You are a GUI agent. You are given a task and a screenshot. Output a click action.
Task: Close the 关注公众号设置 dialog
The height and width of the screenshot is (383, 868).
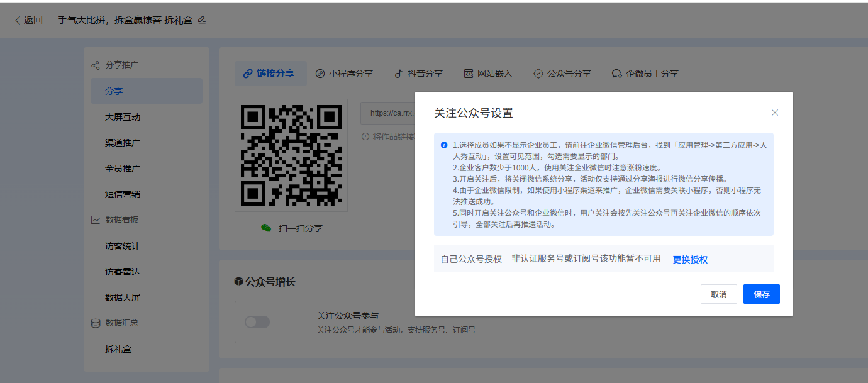tap(775, 113)
